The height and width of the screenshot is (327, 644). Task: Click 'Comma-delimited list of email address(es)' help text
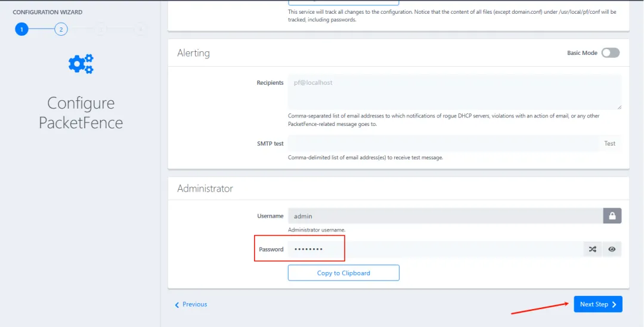[366, 158]
